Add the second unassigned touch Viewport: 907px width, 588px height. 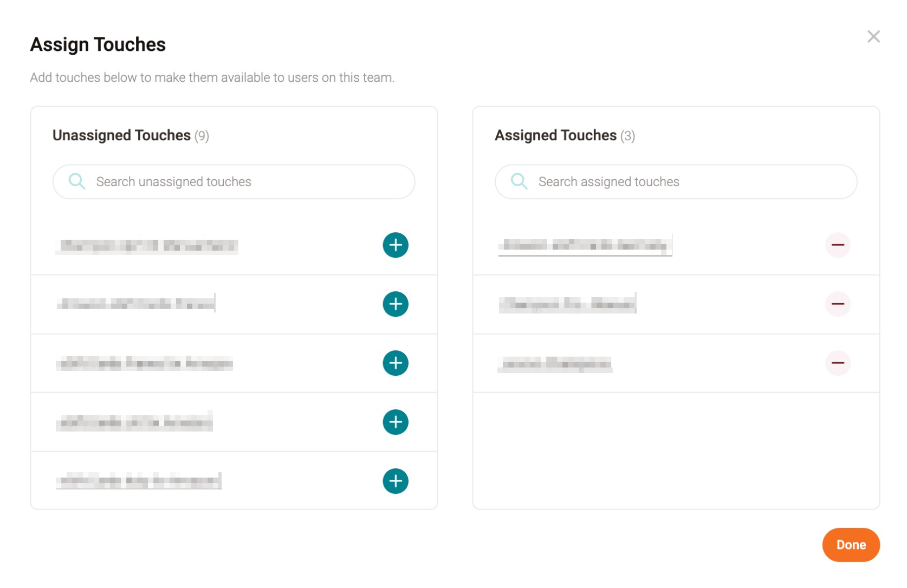pyautogui.click(x=396, y=304)
